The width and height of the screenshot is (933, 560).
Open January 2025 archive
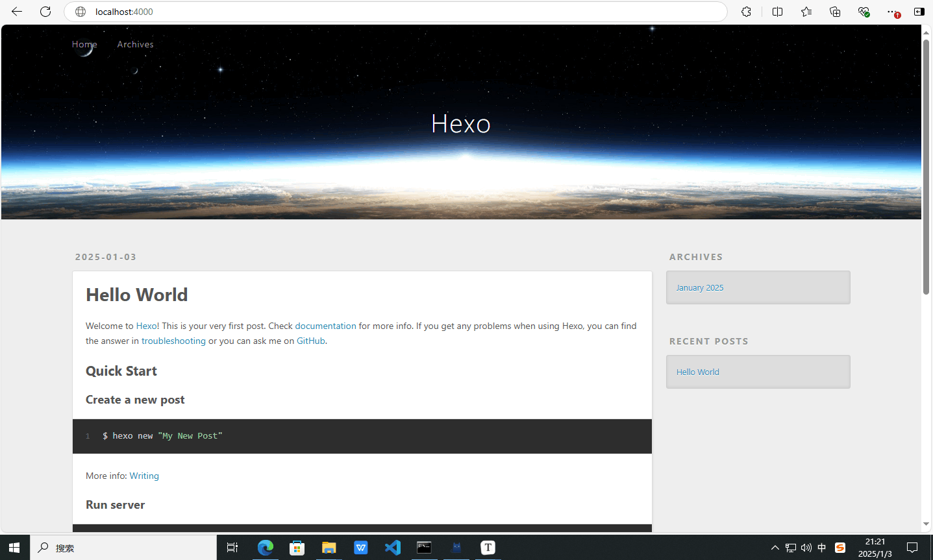pos(699,287)
